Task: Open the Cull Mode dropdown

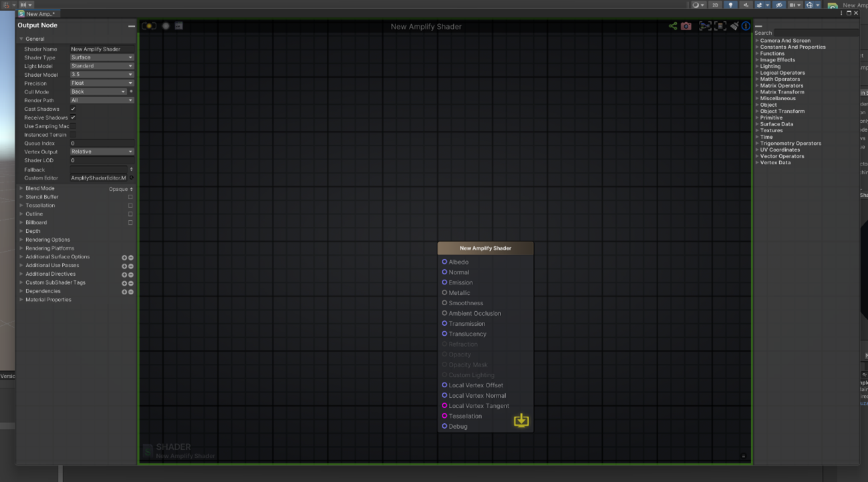Action: click(x=98, y=91)
